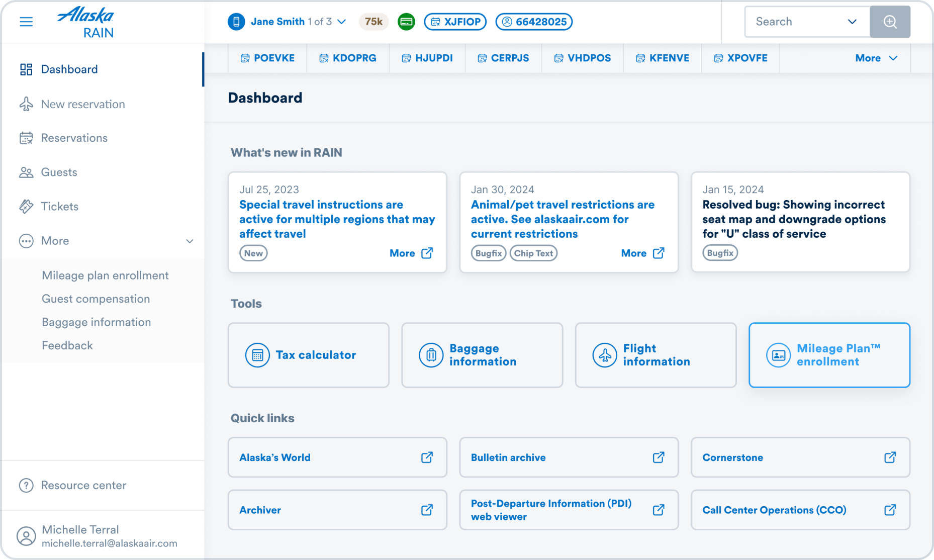Switch to the XPOVFE reservation tab
Image resolution: width=934 pixels, height=560 pixels.
[740, 58]
